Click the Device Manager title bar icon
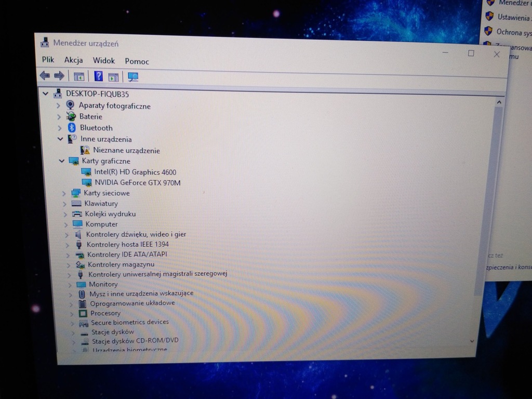 (45, 43)
